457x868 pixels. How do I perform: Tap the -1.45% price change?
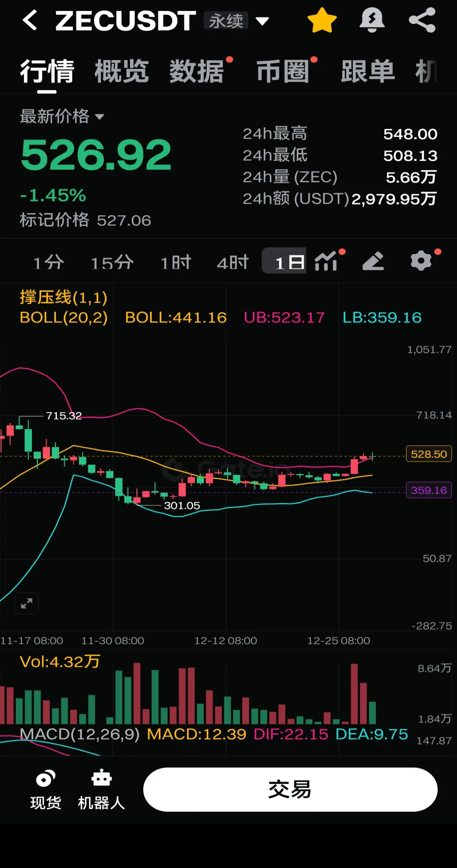click(53, 195)
